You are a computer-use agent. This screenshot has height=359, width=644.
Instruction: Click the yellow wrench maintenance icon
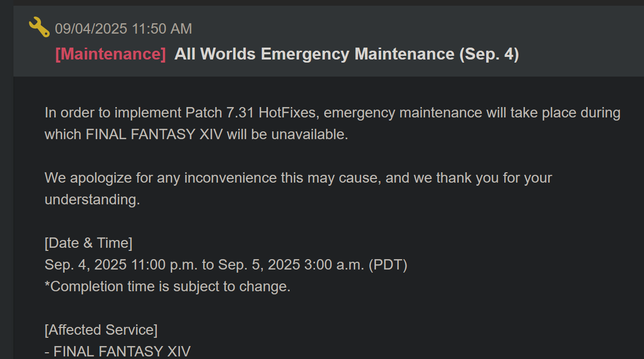tap(39, 27)
